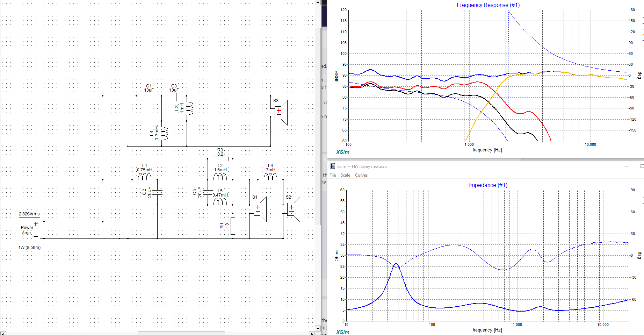Select the S3 tweeter driver symbol

[281, 112]
